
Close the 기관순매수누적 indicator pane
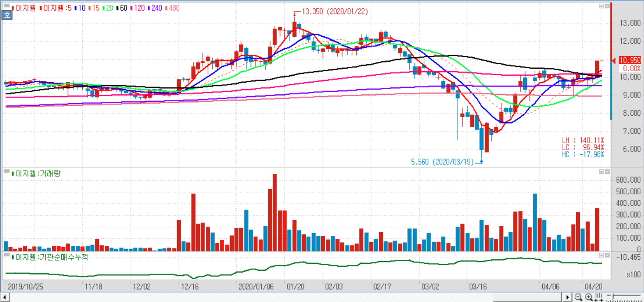(607, 255)
